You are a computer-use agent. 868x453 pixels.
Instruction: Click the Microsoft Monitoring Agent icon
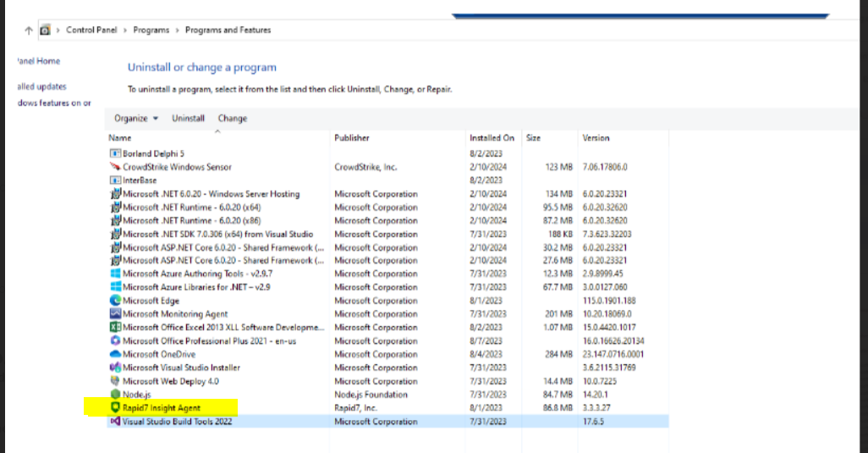(x=115, y=313)
